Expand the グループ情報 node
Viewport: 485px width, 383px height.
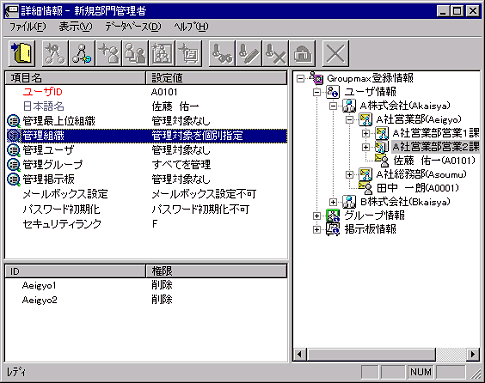point(317,216)
